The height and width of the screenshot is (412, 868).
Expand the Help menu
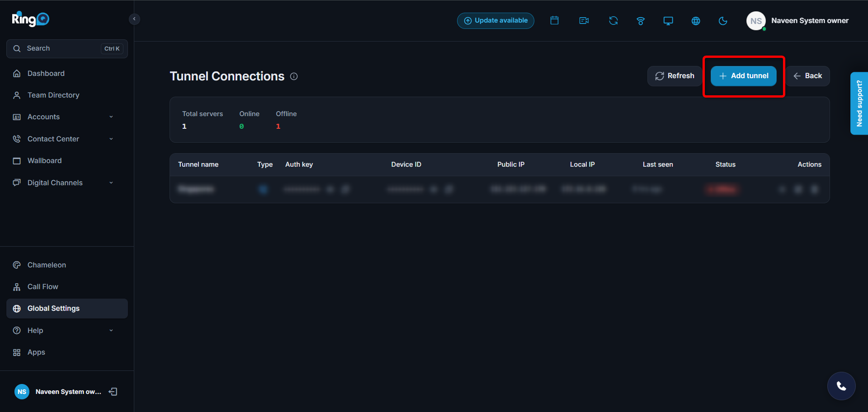click(67, 330)
